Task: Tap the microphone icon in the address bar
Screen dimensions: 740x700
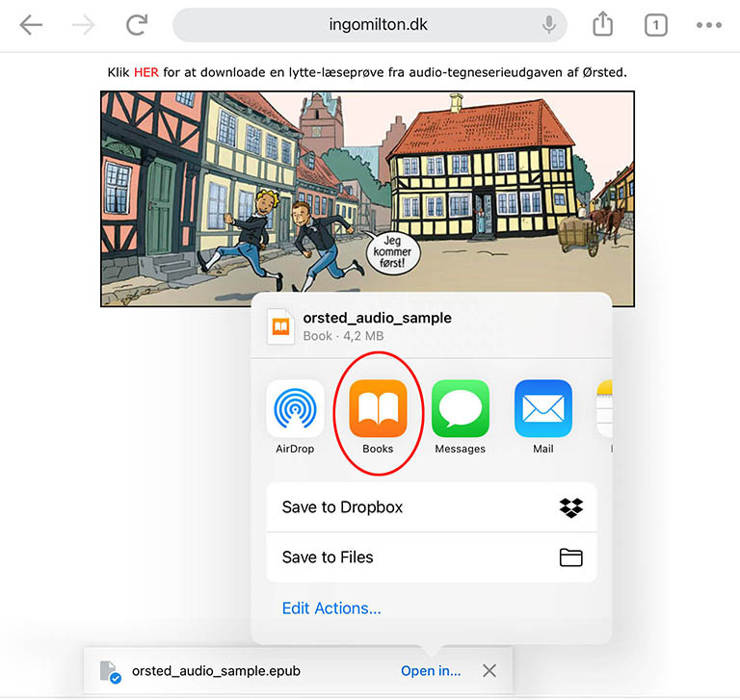Action: pyautogui.click(x=549, y=24)
